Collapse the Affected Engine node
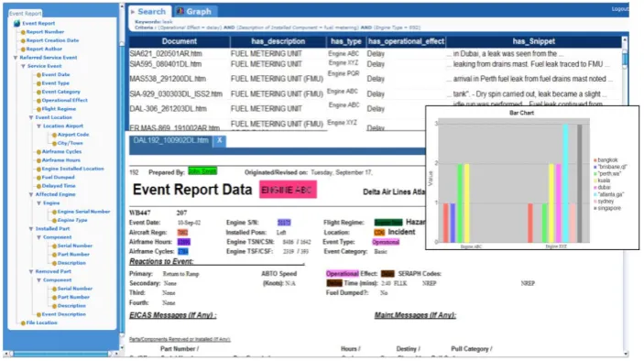The height and width of the screenshot is (361, 644). (31, 194)
